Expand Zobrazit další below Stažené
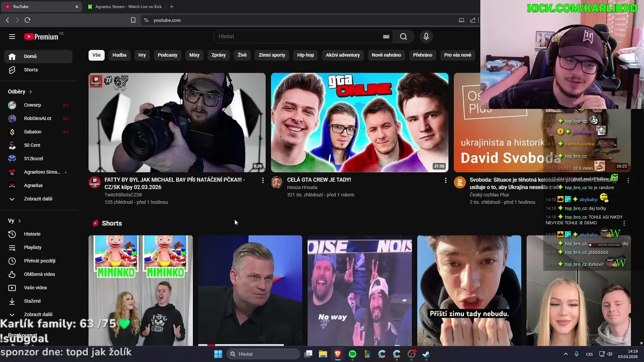The height and width of the screenshot is (362, 644). 38,314
